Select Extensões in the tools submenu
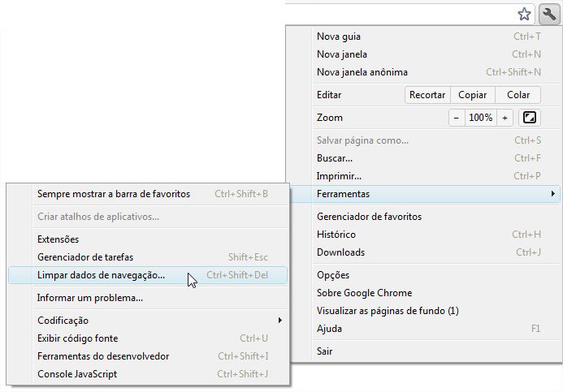This screenshot has height=392, width=563. click(58, 239)
